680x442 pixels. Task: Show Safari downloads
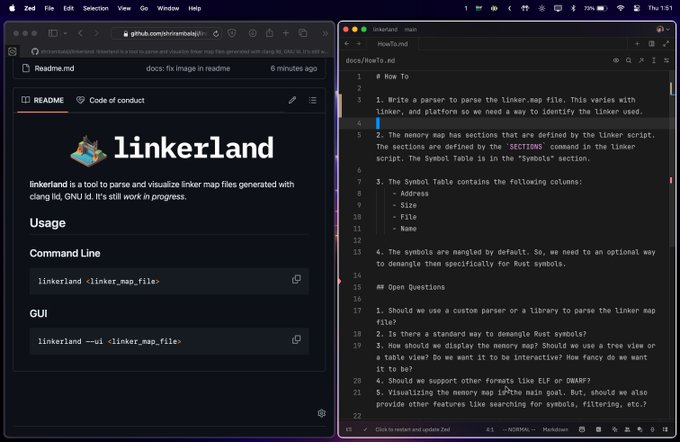coord(252,33)
